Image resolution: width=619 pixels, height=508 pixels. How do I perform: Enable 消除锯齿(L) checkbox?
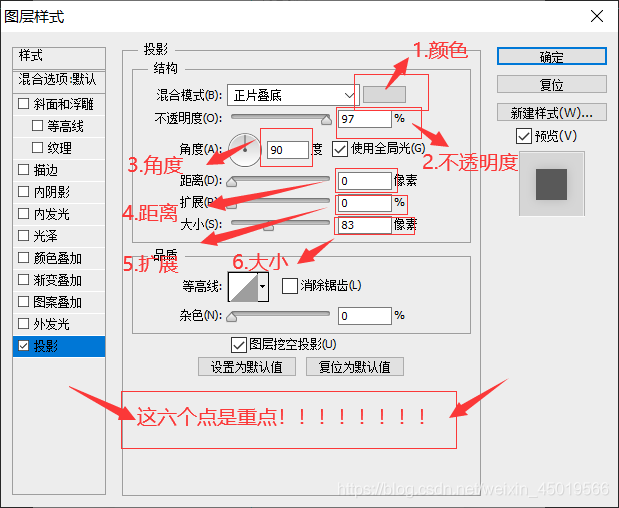click(290, 286)
